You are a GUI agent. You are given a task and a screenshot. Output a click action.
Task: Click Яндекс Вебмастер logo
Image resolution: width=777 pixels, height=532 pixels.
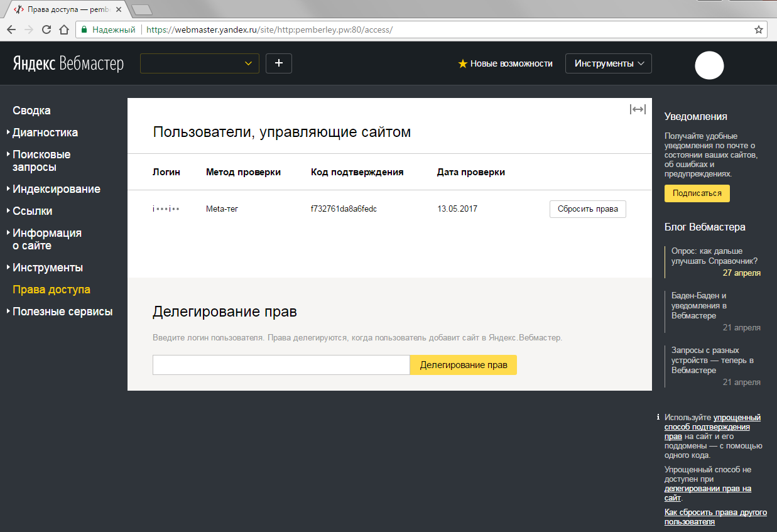click(68, 64)
